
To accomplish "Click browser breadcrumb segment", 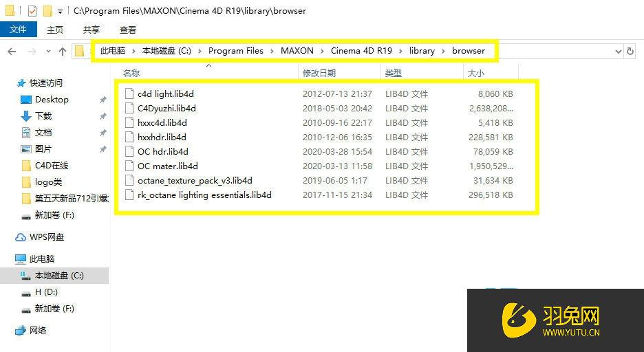I will 469,50.
